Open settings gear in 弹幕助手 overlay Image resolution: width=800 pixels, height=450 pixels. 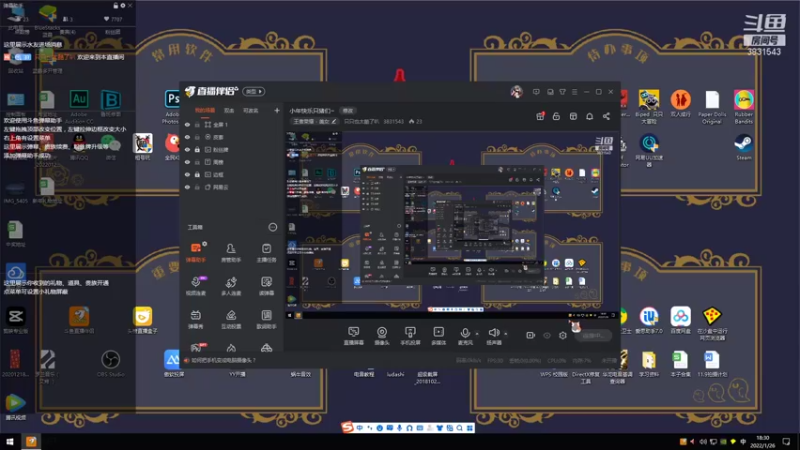tap(122, 6)
